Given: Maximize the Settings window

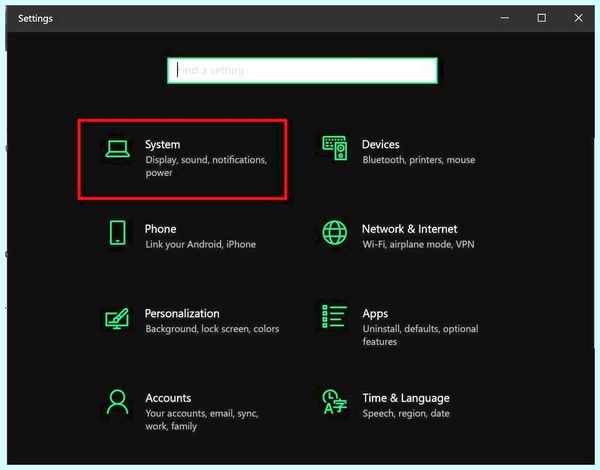Looking at the screenshot, I should pyautogui.click(x=541, y=18).
